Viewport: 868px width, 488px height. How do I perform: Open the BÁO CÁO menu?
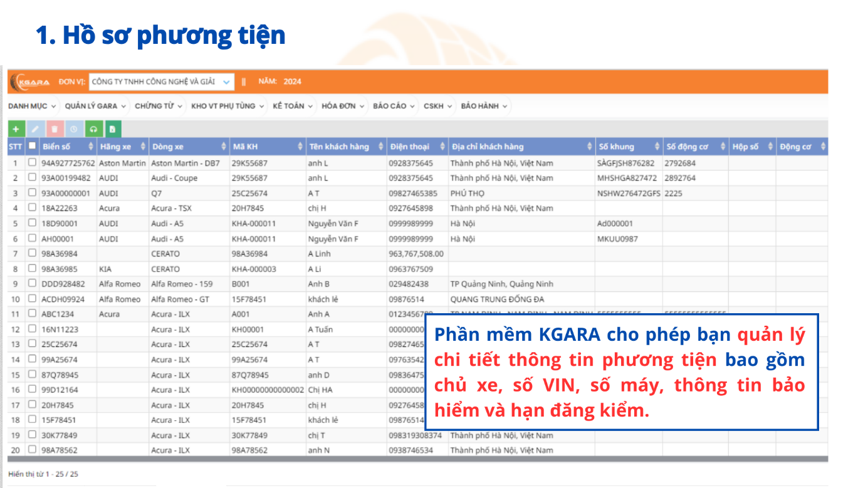pyautogui.click(x=394, y=106)
